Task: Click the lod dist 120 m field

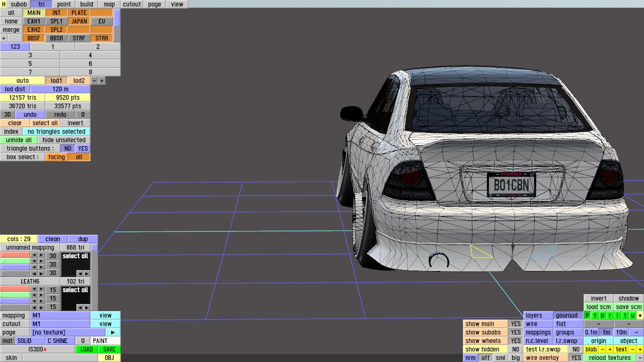Action: pyautogui.click(x=60, y=89)
